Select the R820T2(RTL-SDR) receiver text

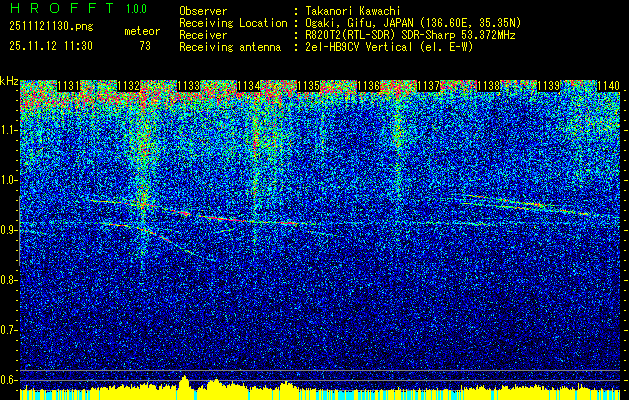(x=410, y=35)
